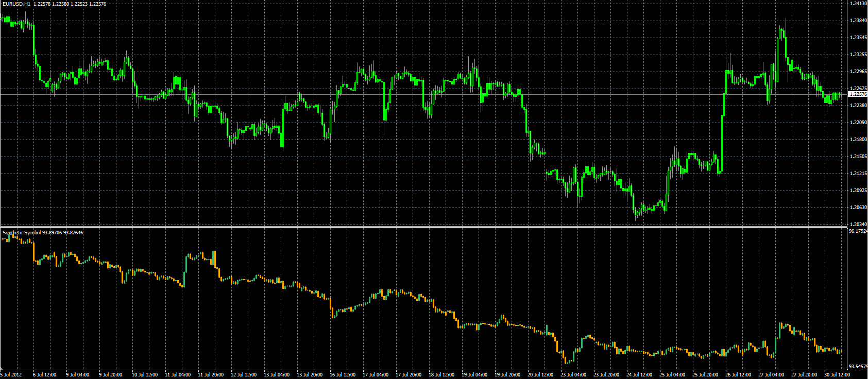Click the 17 Jul 20:00 time label
Screen dimensions: 868x379
click(409, 375)
